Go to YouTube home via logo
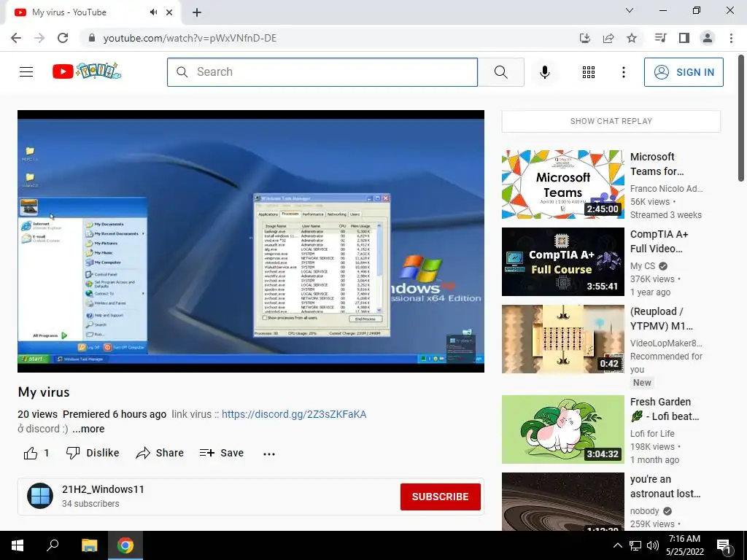 click(87, 71)
